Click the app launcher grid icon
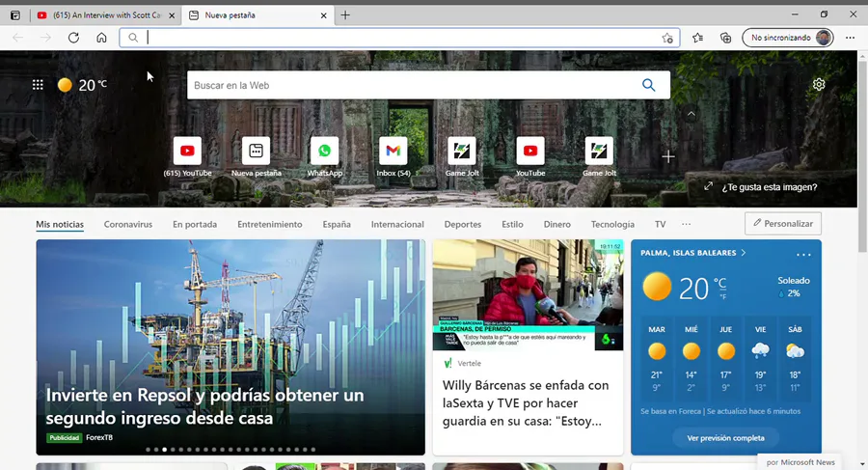Viewport: 868px width, 470px height. pos(38,85)
